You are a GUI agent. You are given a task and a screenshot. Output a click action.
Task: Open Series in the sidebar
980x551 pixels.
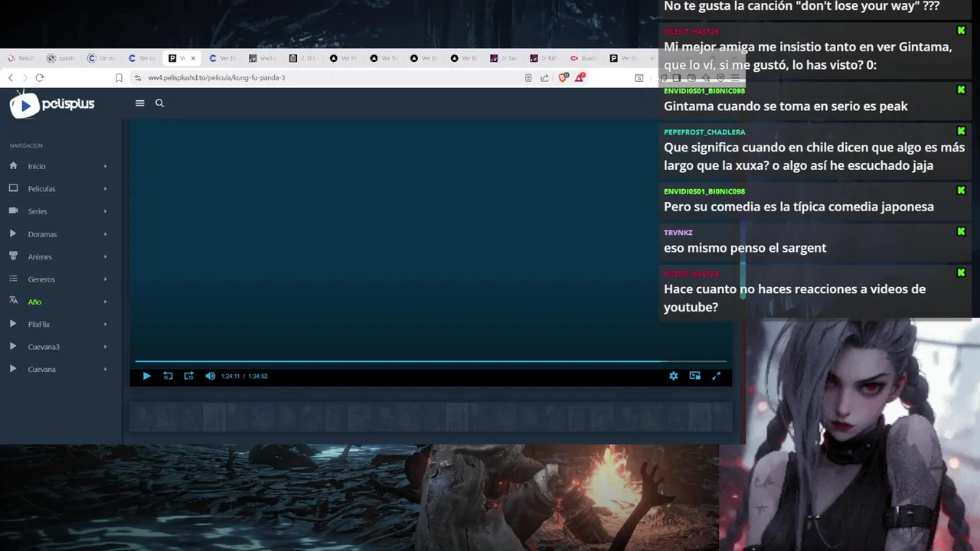[38, 211]
